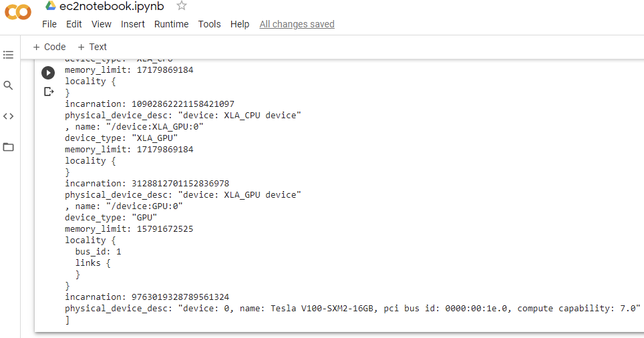Add a new Text cell
The width and height of the screenshot is (644, 338).
pos(92,47)
